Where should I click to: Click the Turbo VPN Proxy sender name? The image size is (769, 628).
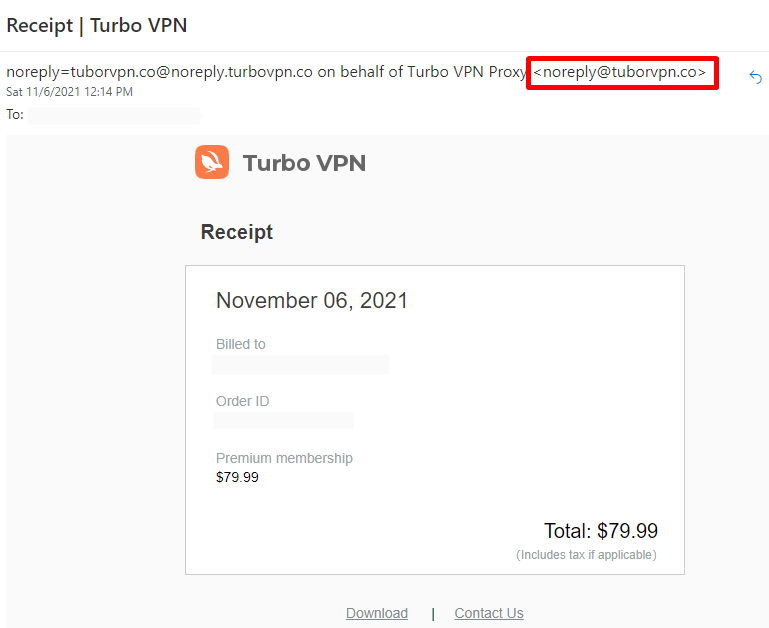pyautogui.click(x=467, y=72)
